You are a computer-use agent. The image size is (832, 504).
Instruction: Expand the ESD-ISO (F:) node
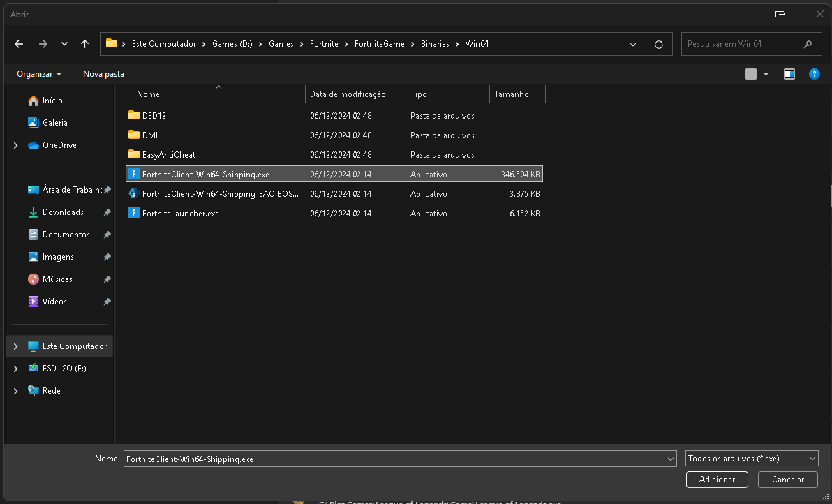(x=15, y=369)
